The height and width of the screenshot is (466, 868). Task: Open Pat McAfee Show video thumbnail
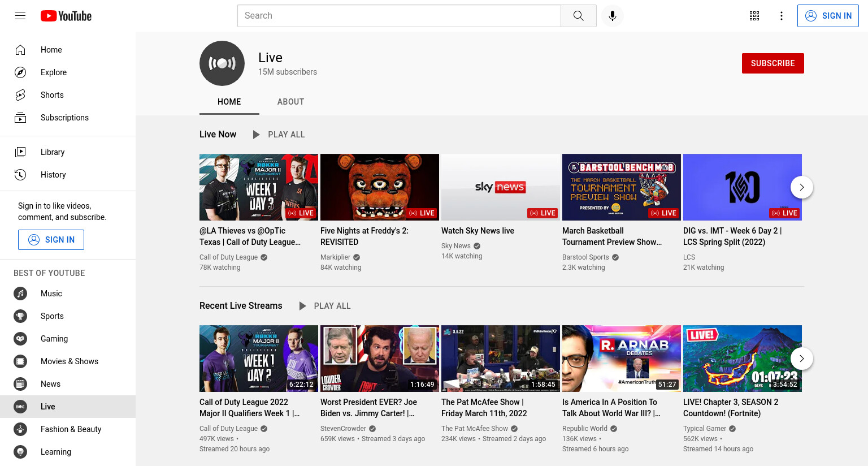coord(501,359)
